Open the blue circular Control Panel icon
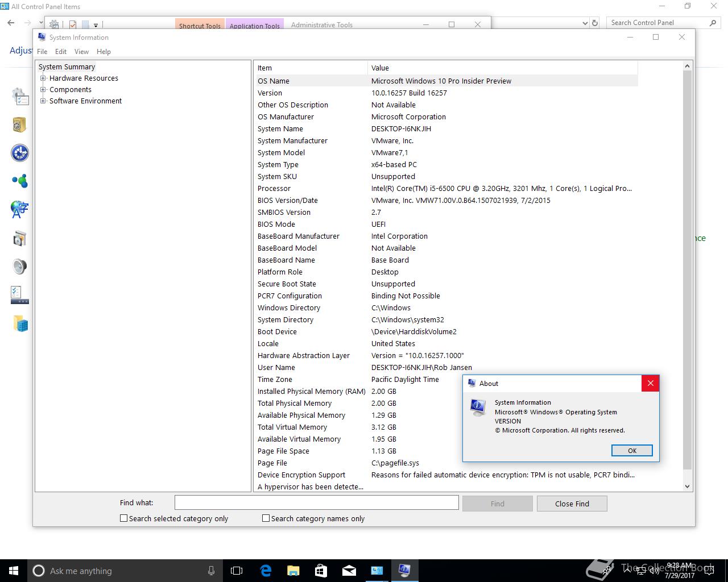The image size is (728, 582). 20,153
